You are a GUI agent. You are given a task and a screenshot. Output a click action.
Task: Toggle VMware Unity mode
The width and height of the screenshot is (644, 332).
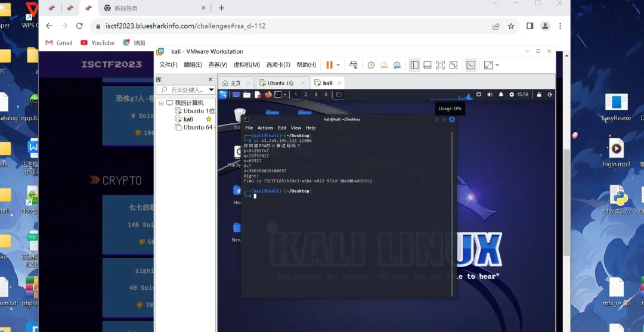click(x=453, y=65)
